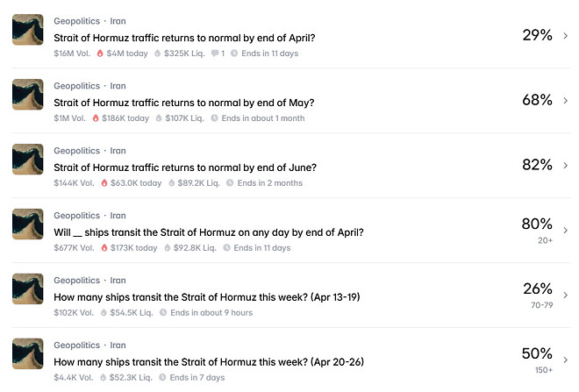Click the clock icon beside Ends in 7 days
Image resolution: width=579 pixels, height=392 pixels.
point(163,378)
